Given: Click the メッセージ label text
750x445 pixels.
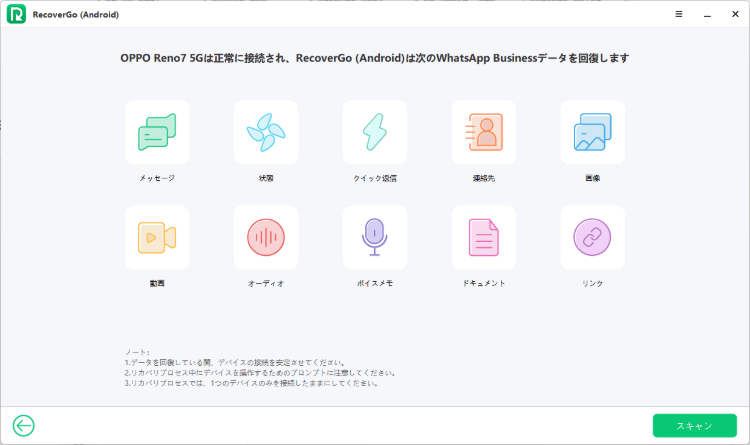Looking at the screenshot, I should point(157,178).
